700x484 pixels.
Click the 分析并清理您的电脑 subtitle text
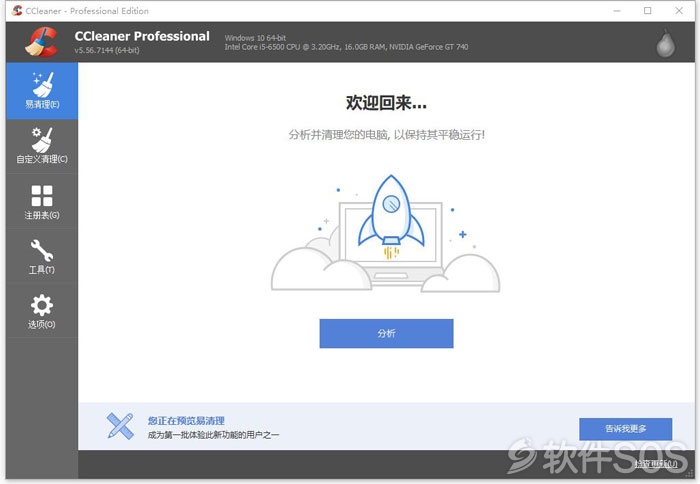387,134
